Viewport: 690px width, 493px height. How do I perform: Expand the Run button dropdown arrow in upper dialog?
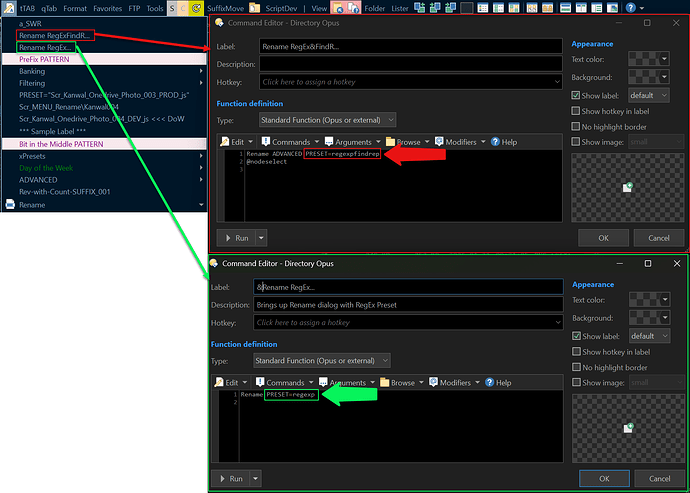point(262,238)
